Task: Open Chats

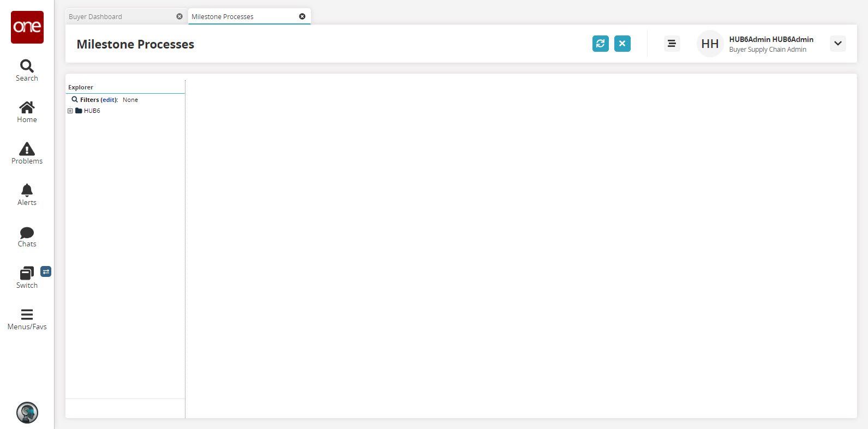Action: click(27, 236)
